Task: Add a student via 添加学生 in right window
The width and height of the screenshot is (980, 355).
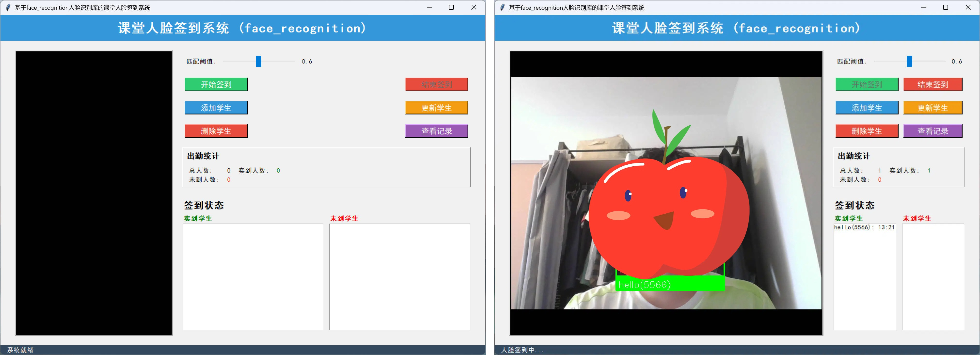Action: (x=867, y=108)
